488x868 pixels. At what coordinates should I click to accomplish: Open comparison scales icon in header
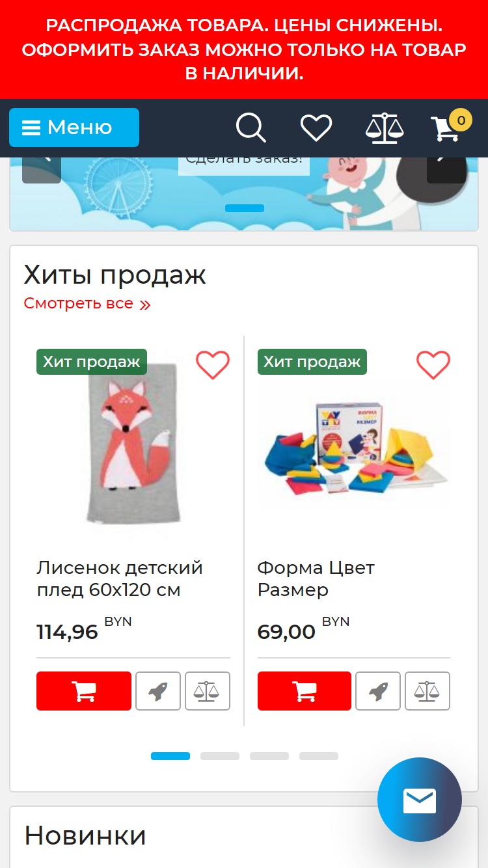point(384,128)
